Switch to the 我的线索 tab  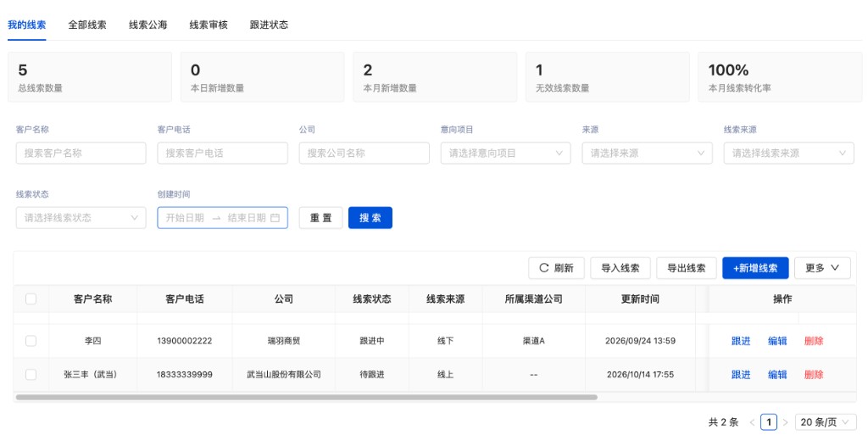click(26, 25)
